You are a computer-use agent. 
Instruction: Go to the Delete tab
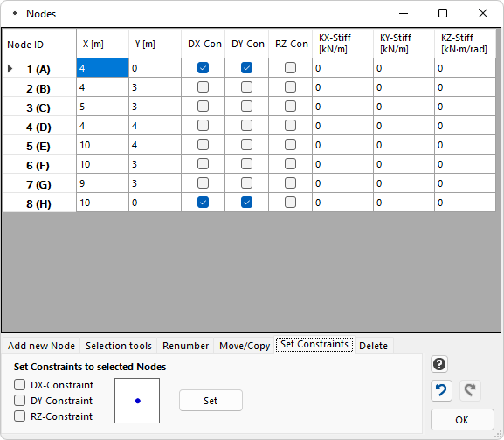(373, 346)
